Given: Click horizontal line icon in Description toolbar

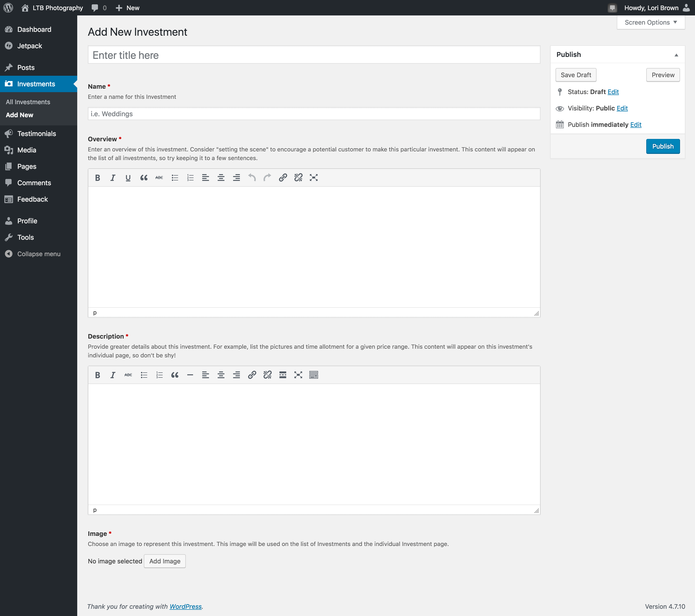Looking at the screenshot, I should [x=190, y=375].
